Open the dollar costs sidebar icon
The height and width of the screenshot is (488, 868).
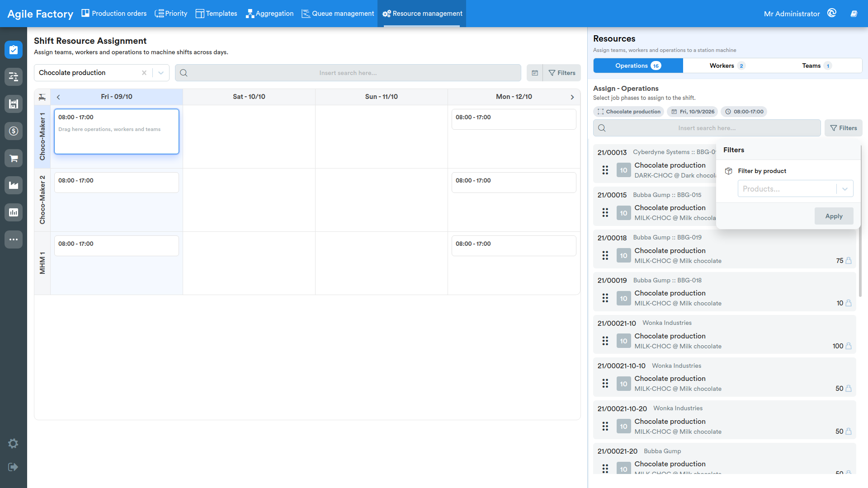pos(14,131)
